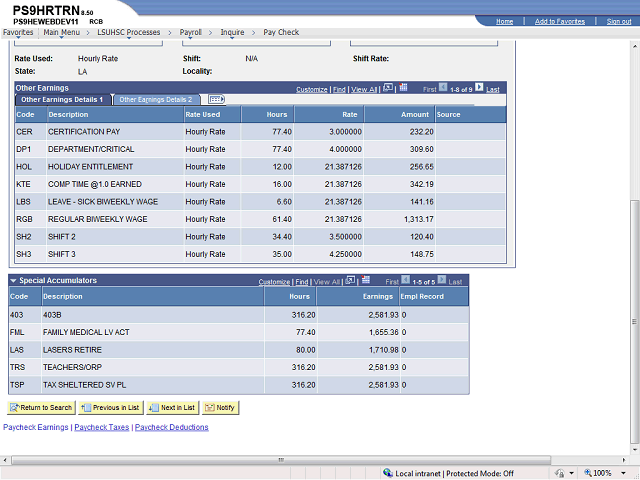
Task: Open Paycheck Taxes page link
Action: pyautogui.click(x=102, y=427)
